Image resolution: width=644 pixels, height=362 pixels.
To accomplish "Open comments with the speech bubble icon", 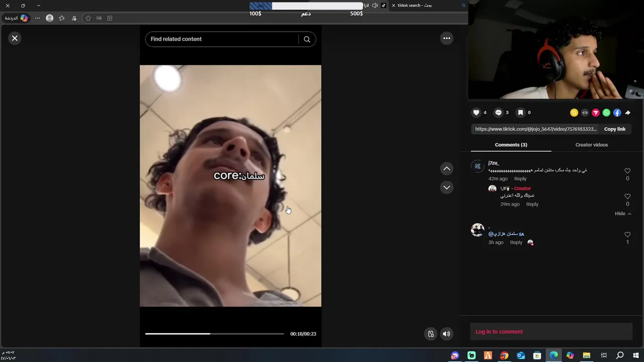I will pyautogui.click(x=498, y=113).
